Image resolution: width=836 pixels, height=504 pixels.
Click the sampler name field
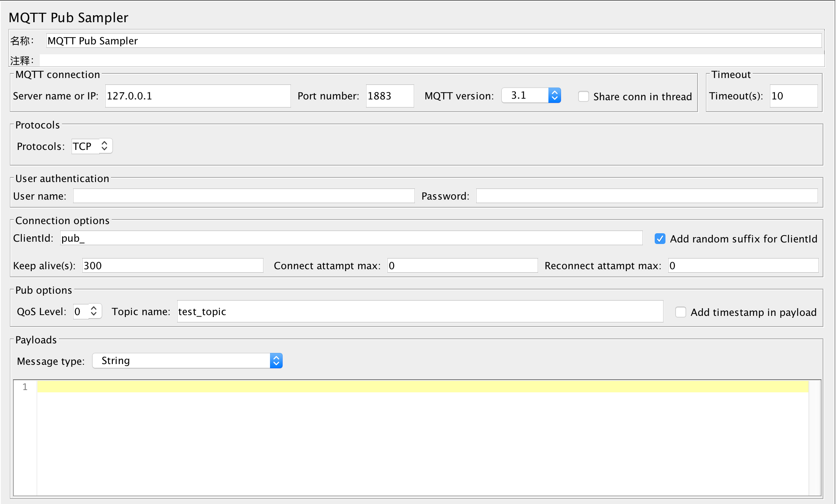tap(433, 41)
